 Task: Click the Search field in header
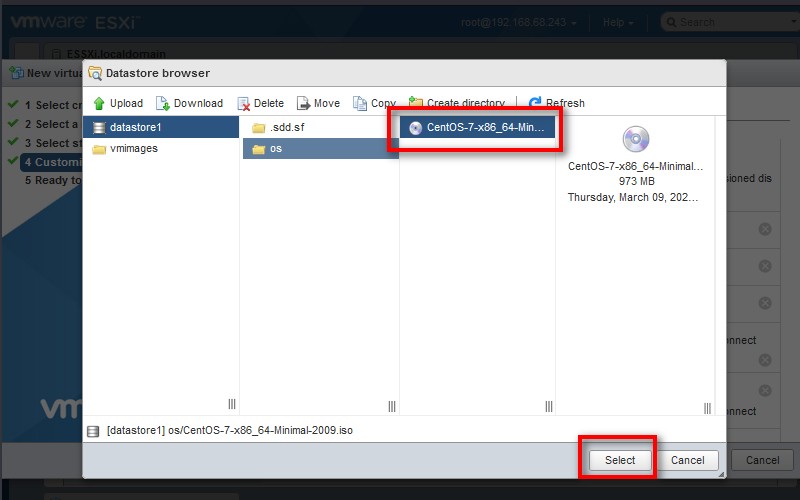click(730, 22)
